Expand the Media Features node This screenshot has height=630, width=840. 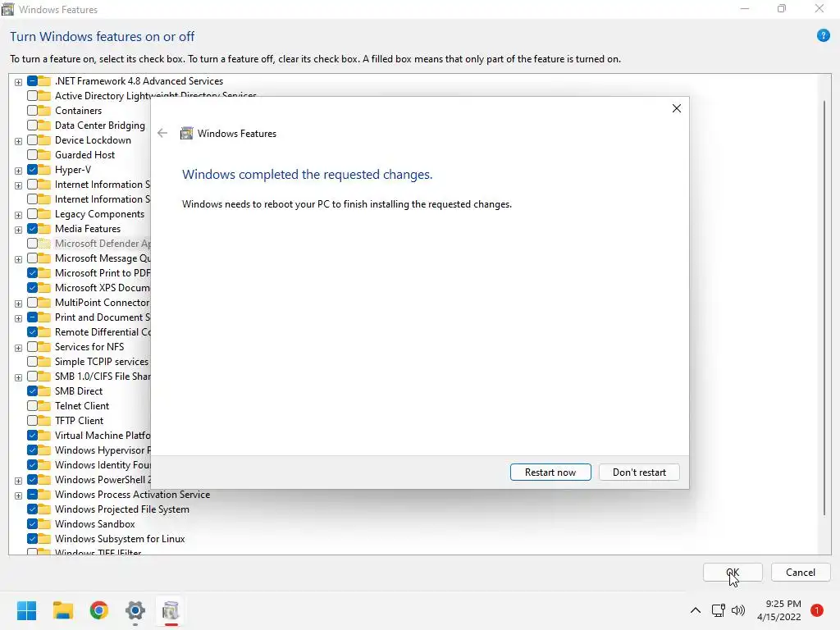pos(18,230)
